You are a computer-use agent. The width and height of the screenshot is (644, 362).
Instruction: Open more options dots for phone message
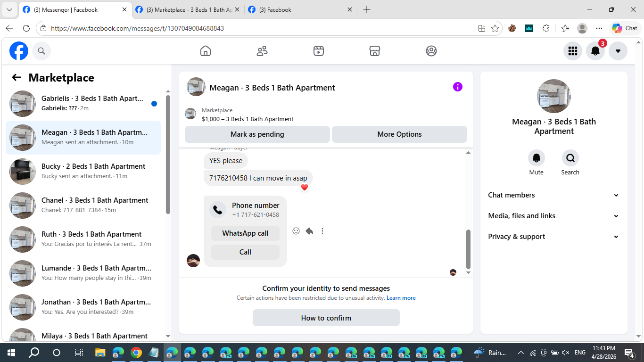tap(322, 231)
